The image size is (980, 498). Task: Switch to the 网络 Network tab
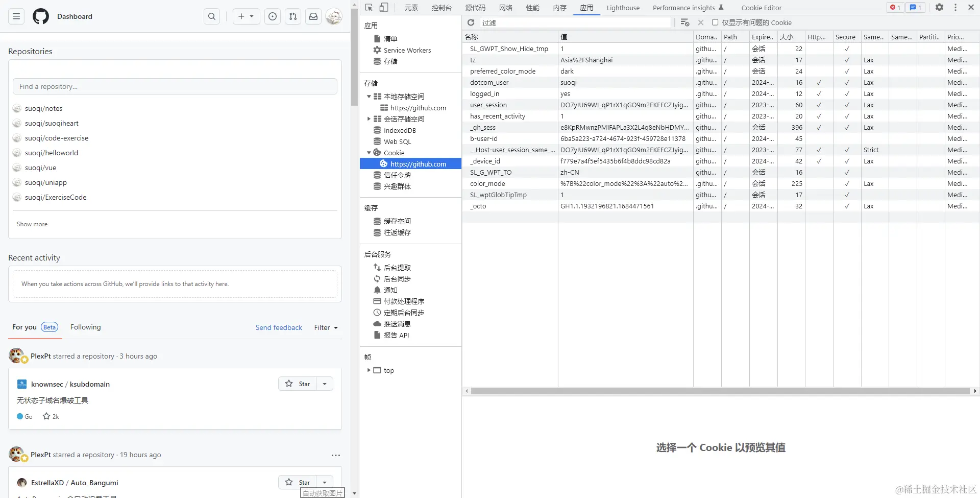(x=506, y=8)
